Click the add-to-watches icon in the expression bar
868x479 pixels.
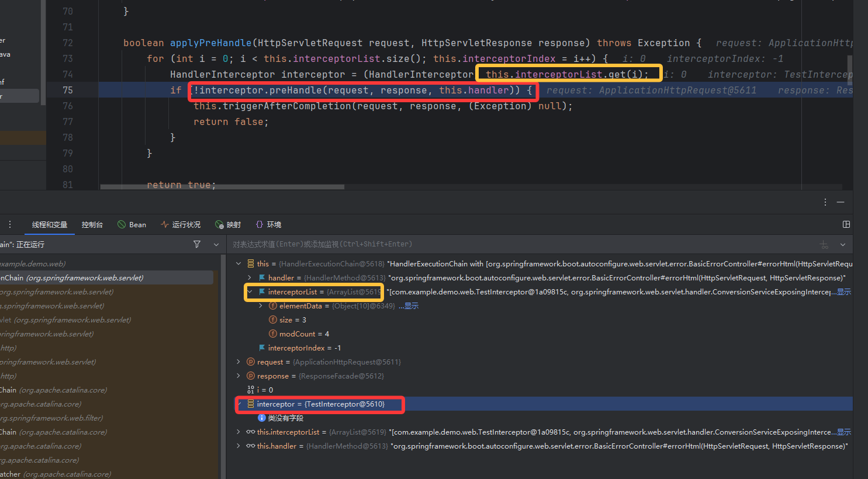point(824,245)
